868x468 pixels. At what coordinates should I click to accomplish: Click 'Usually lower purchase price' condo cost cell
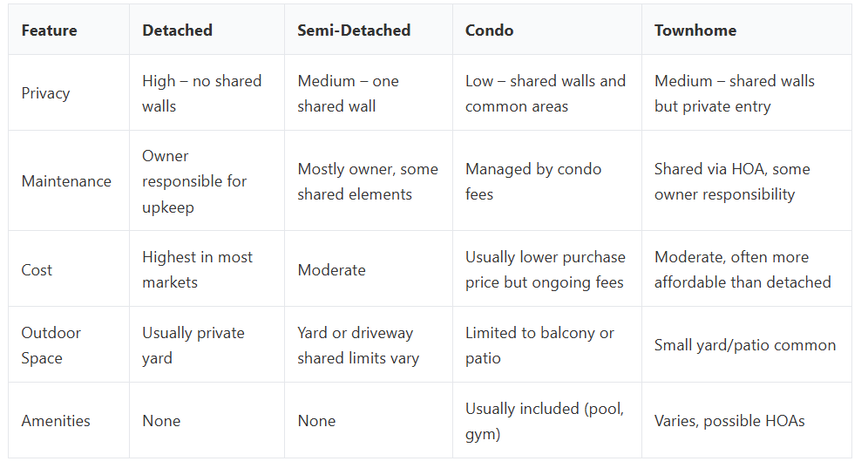[545, 270]
